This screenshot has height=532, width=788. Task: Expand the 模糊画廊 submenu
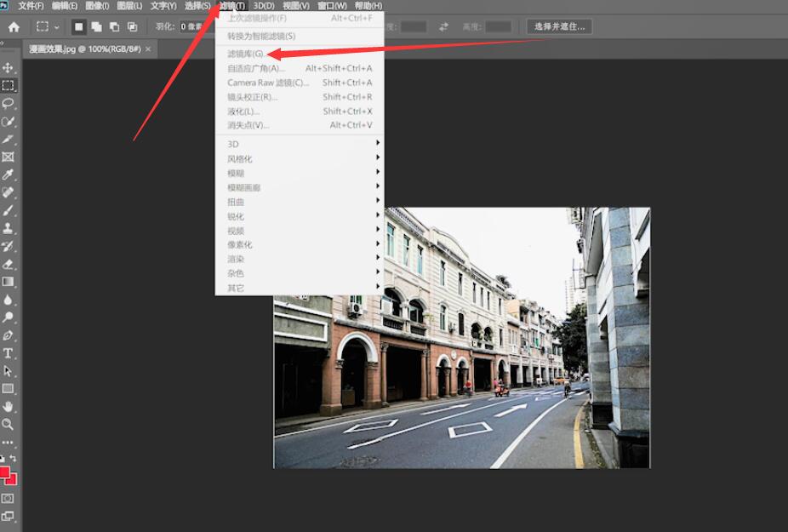(300, 187)
